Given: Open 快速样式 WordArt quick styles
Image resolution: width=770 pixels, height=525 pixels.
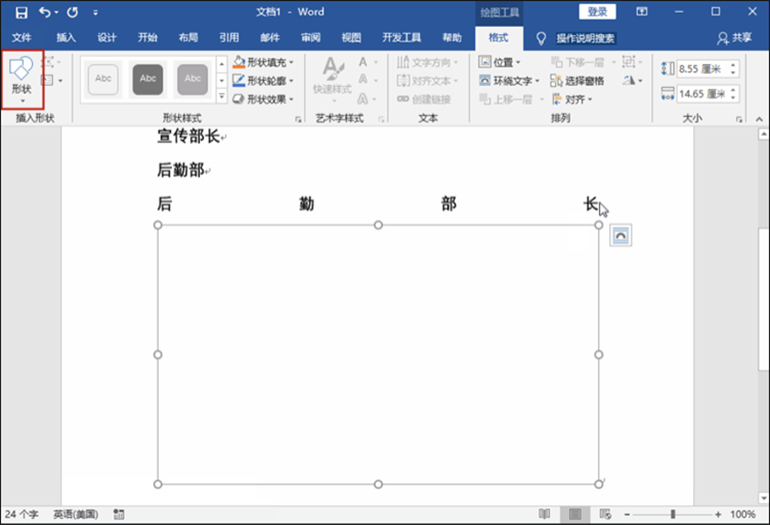Looking at the screenshot, I should point(332,81).
